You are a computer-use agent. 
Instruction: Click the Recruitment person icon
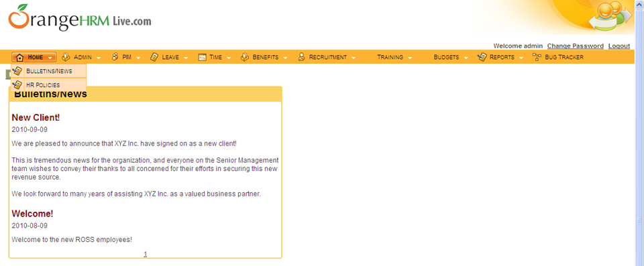(301, 57)
